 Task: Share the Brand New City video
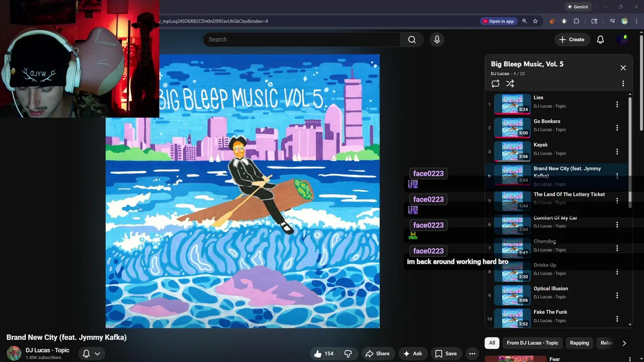pos(377,353)
